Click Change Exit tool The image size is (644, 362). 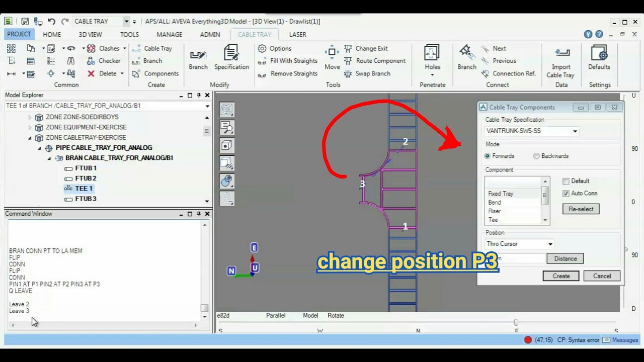[366, 48]
